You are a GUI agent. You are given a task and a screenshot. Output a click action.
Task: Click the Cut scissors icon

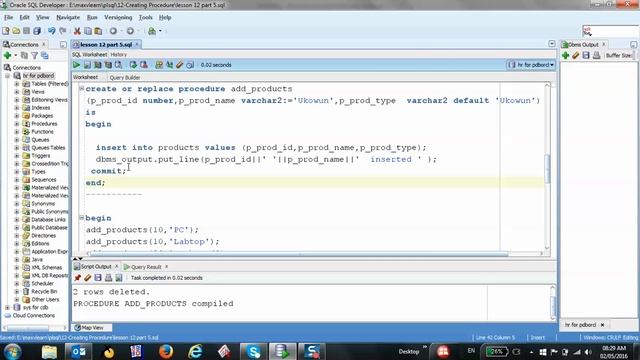pyautogui.click(x=77, y=31)
